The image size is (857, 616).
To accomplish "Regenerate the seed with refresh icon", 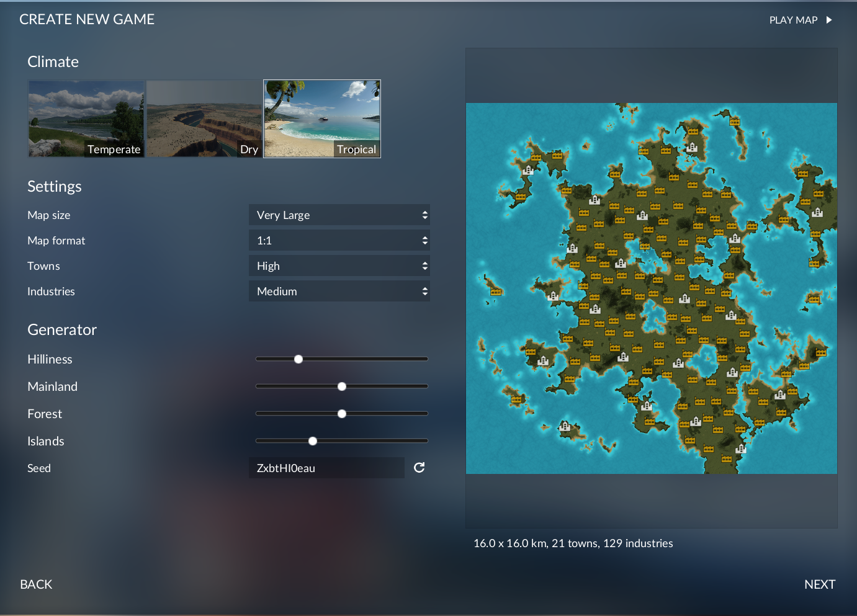I will 420,468.
